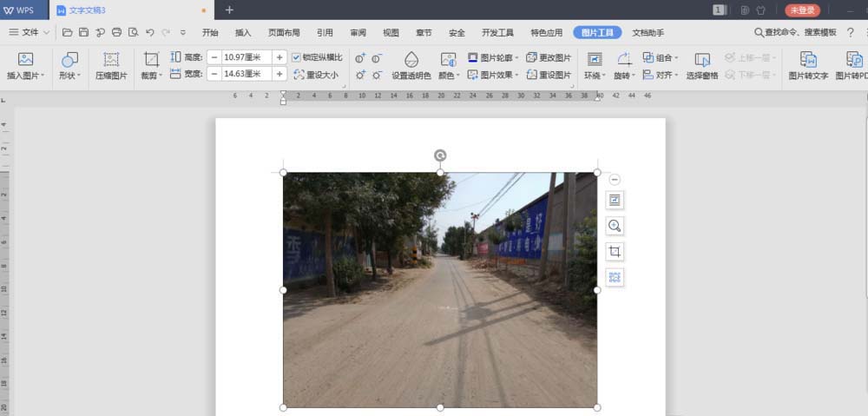Viewport: 868px width, 416px height.
Task: Decrease width with the minus stepper
Action: tap(214, 74)
